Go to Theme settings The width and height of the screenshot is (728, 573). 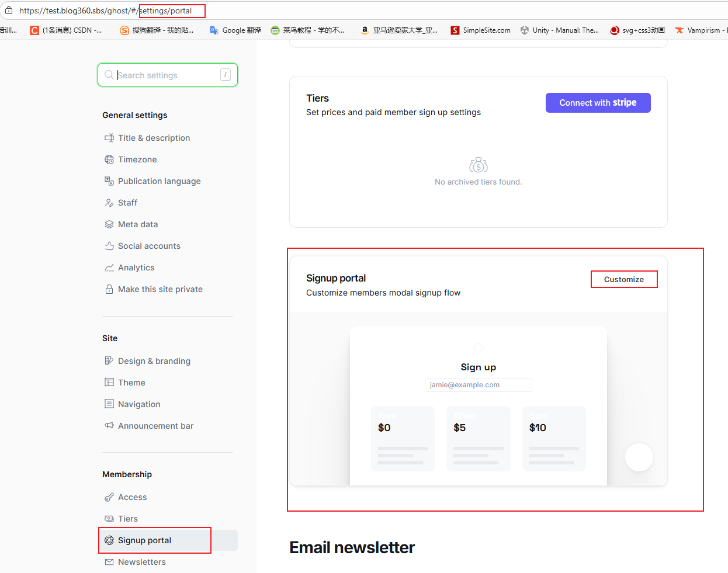[x=131, y=383]
